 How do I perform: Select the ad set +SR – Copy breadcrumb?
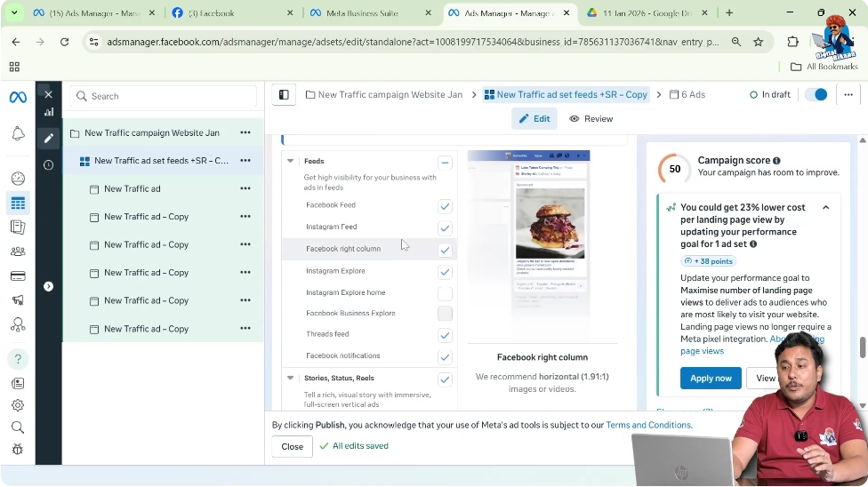[x=566, y=94]
